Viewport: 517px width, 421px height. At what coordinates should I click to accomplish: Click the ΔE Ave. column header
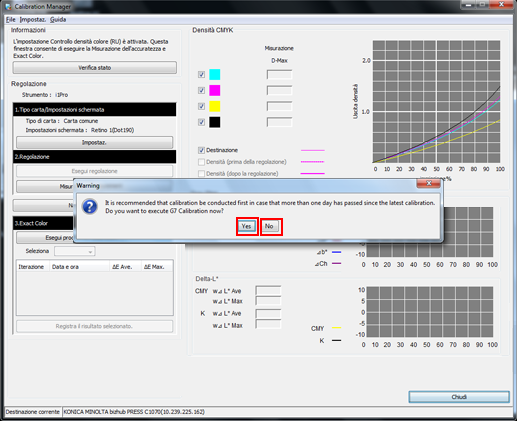pyautogui.click(x=125, y=267)
